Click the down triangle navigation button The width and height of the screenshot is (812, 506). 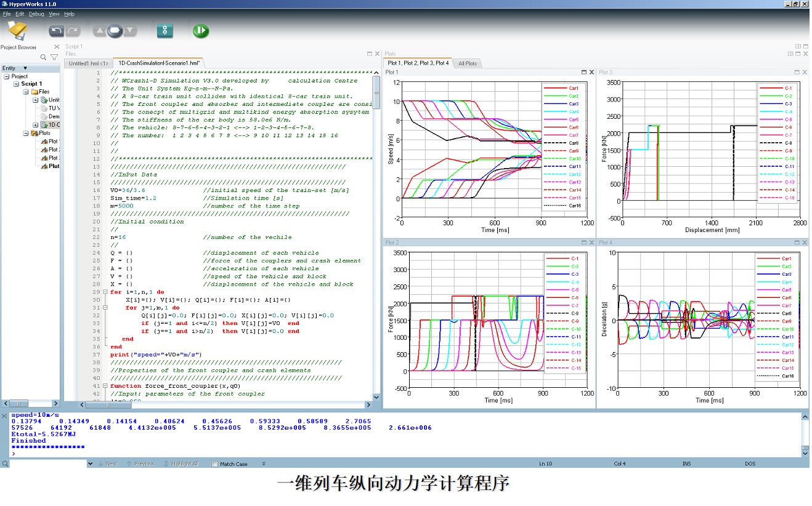131,31
